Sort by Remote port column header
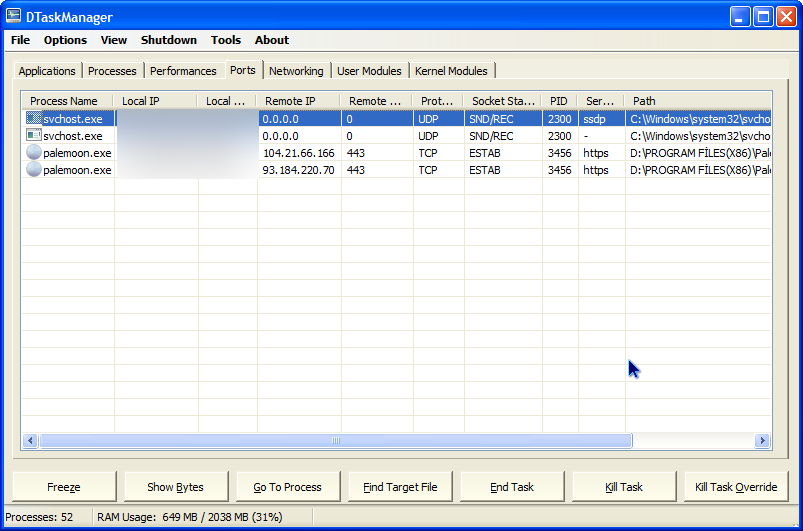 click(376, 101)
